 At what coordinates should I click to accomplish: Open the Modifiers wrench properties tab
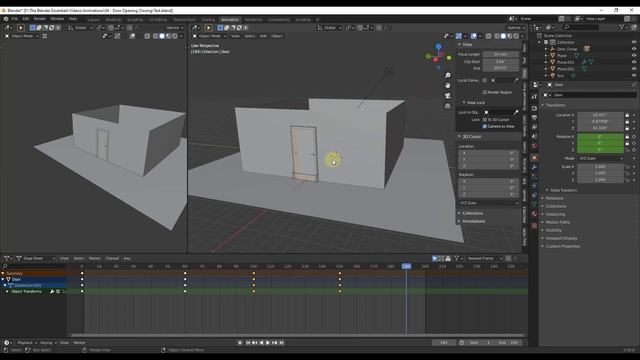click(x=534, y=167)
